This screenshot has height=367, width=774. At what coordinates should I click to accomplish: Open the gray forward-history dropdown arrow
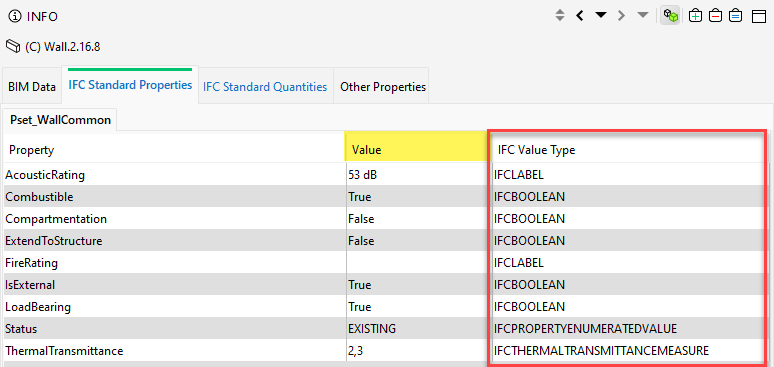point(642,16)
